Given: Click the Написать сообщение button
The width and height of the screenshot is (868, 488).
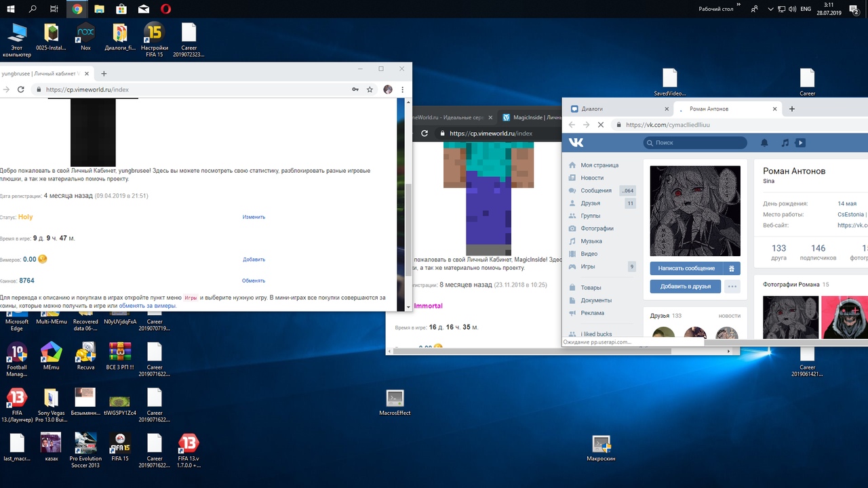Looking at the screenshot, I should (x=686, y=268).
